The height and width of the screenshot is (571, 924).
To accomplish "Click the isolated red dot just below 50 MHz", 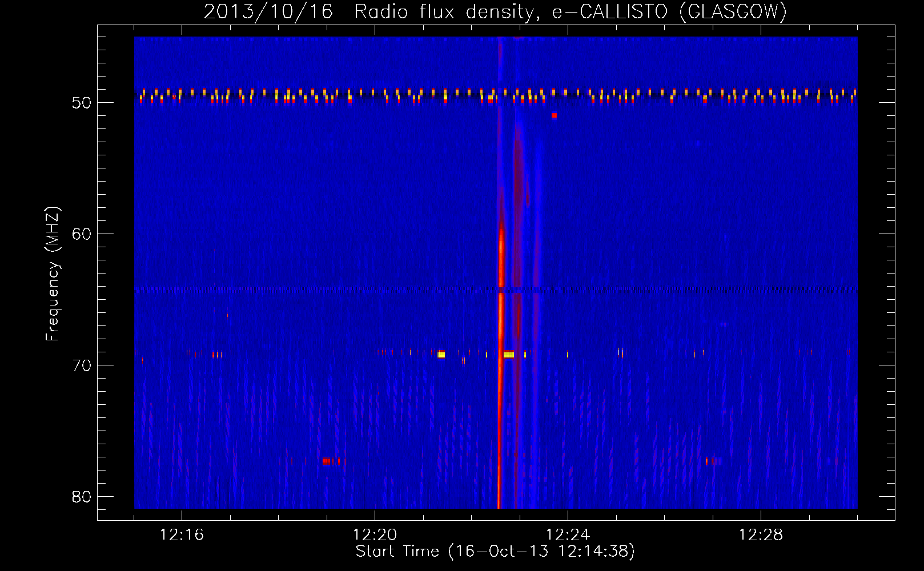I will pyautogui.click(x=554, y=115).
